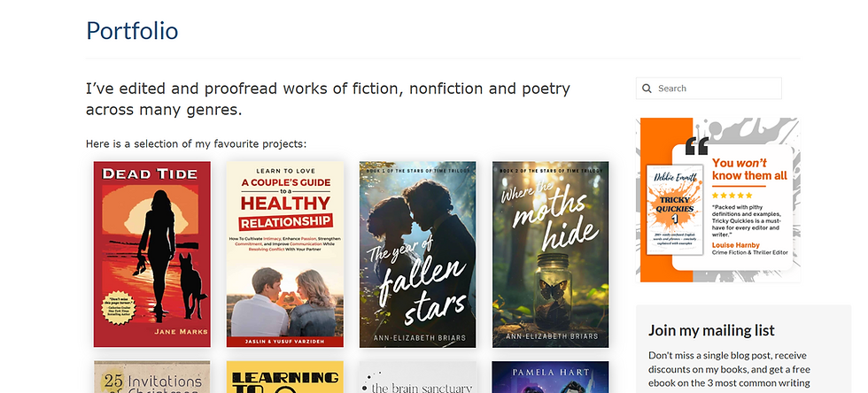Open the 25 Invitations of Christmas cover
Viewport: 868px width, 393px height.
coord(152,377)
